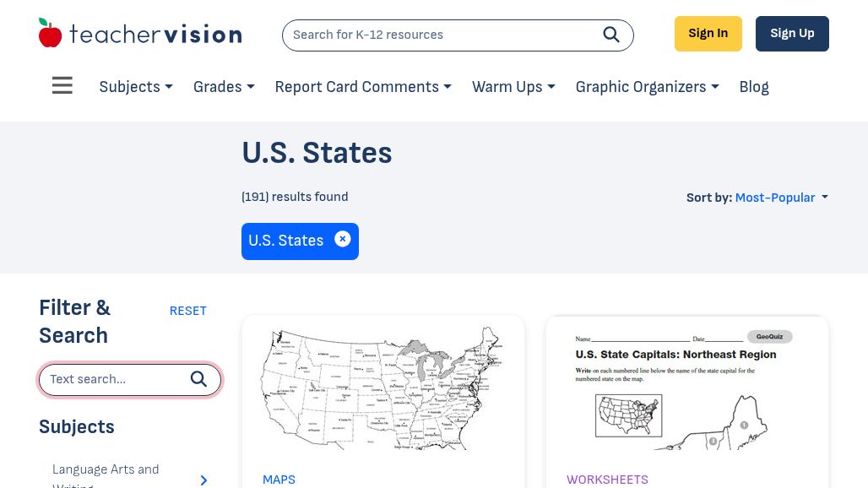Open the Subjects dropdown menu
Screen dimensions: 868x488
(x=136, y=87)
